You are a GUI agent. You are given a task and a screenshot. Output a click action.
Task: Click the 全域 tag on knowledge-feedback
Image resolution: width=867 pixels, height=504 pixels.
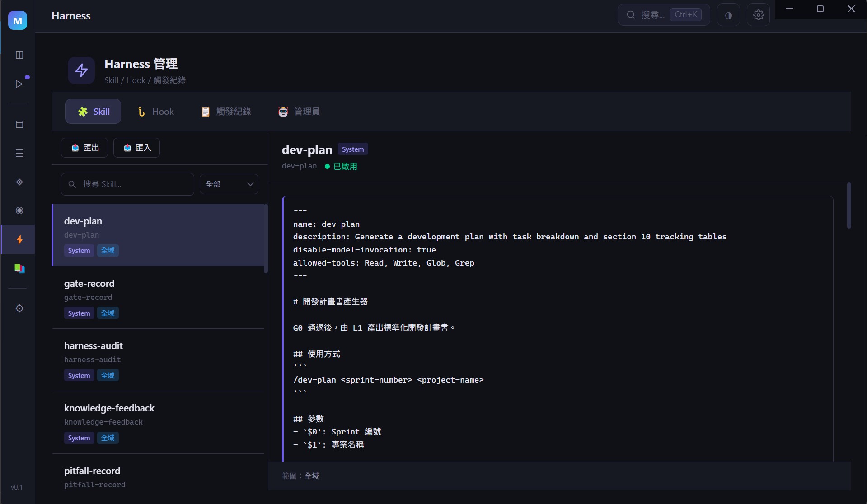coord(108,438)
